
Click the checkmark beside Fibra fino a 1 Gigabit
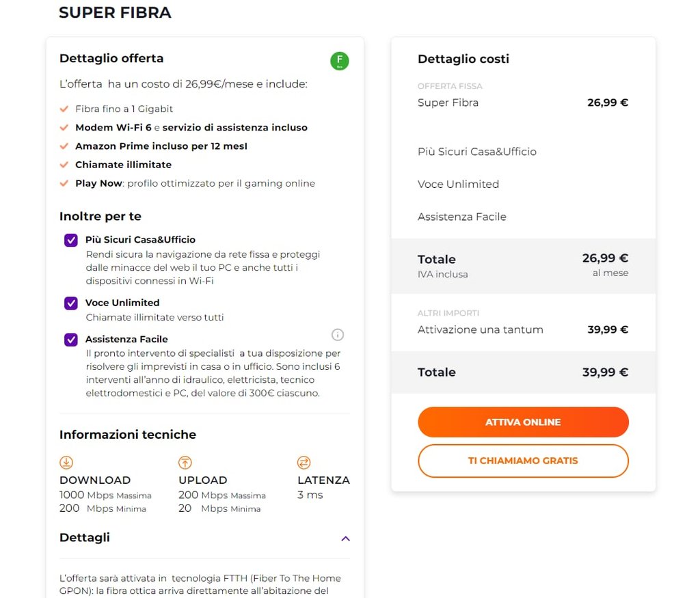coord(64,109)
